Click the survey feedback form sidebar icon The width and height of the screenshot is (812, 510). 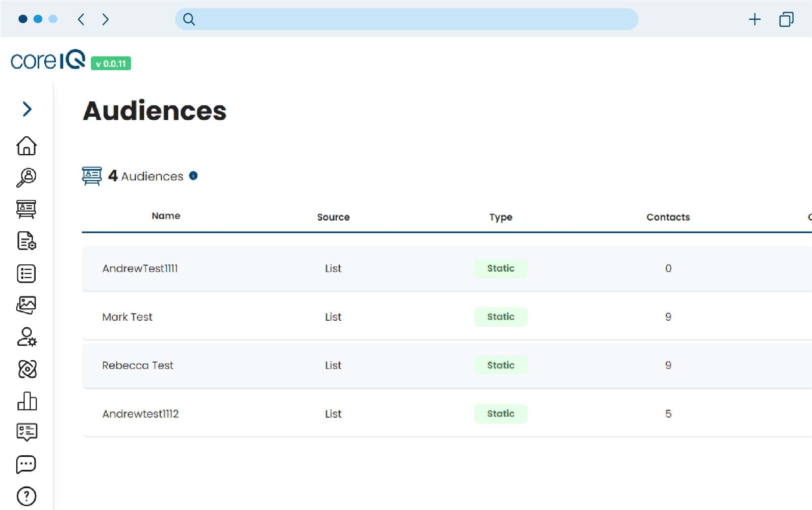tap(27, 432)
